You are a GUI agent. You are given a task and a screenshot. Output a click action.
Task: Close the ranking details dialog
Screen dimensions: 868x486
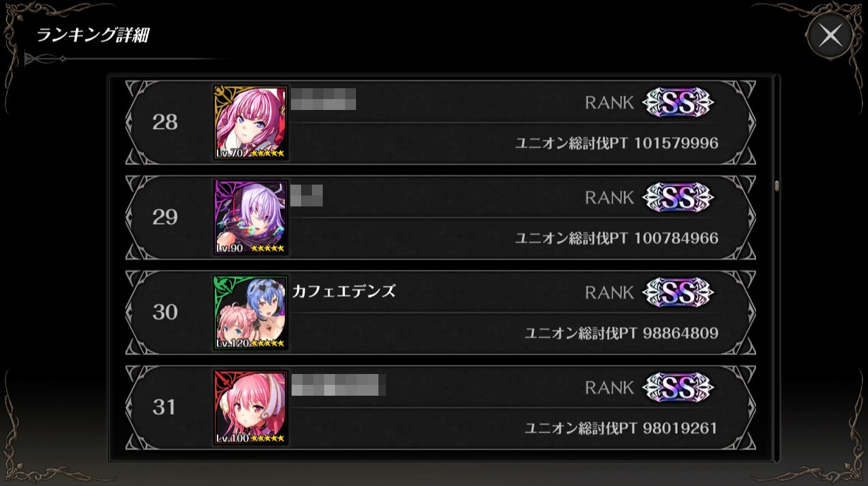click(x=830, y=35)
